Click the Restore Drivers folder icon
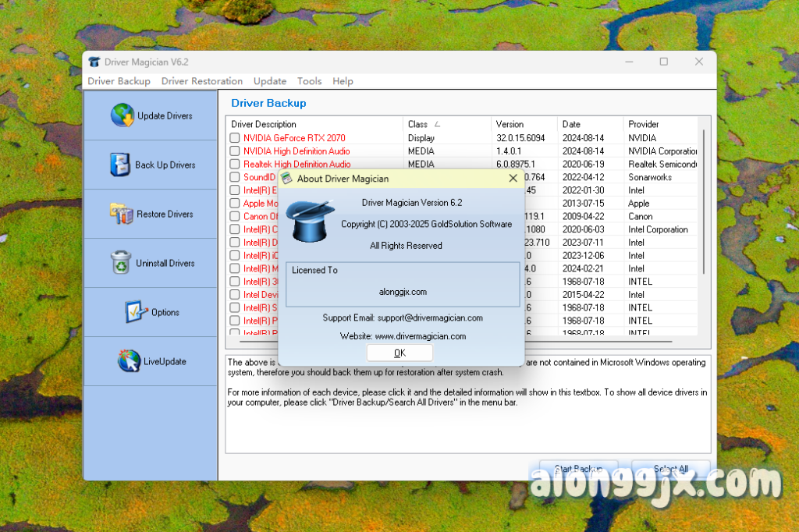799x532 pixels. coord(122,214)
